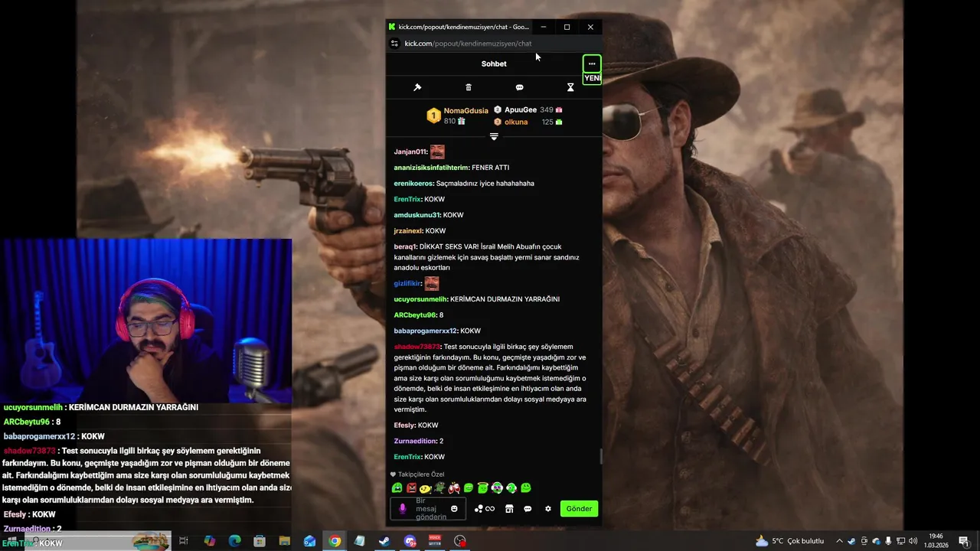Select the clinking wine glasses emote
Screen dimensions: 980x551
point(454,488)
